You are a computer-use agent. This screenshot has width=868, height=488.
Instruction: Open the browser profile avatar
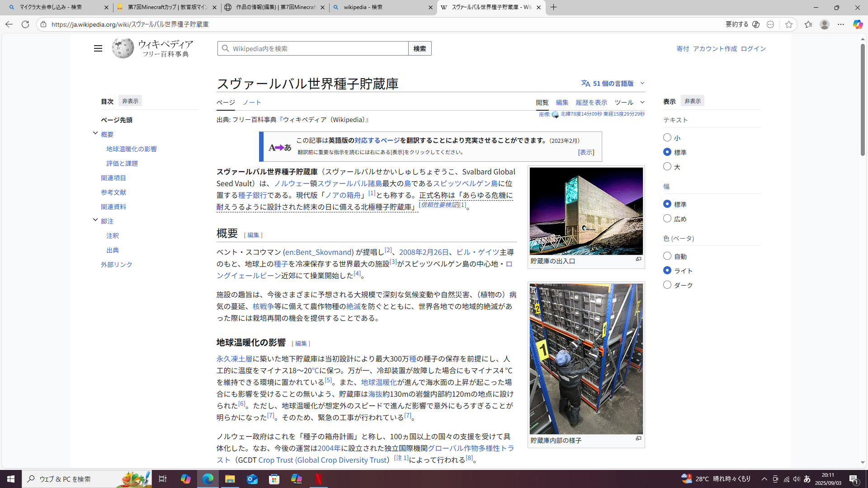pyautogui.click(x=825, y=24)
